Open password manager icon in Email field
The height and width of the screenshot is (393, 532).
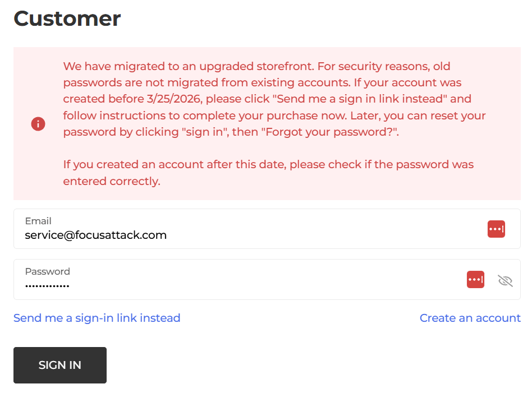click(x=496, y=229)
